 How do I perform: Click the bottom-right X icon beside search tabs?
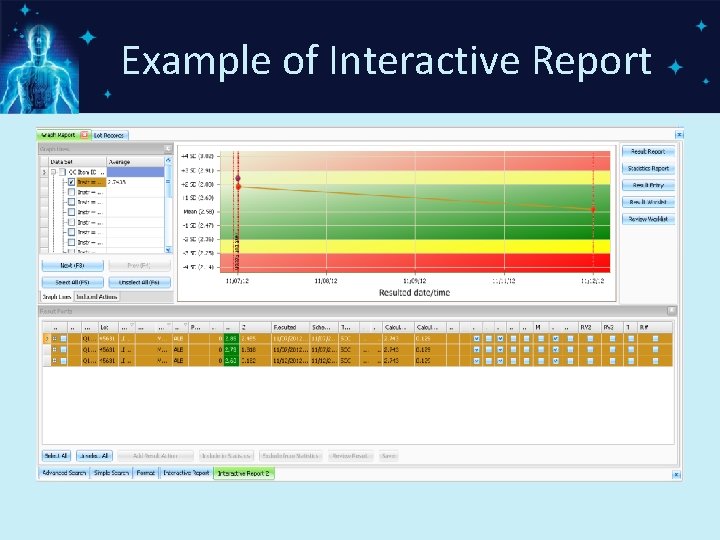point(676,475)
